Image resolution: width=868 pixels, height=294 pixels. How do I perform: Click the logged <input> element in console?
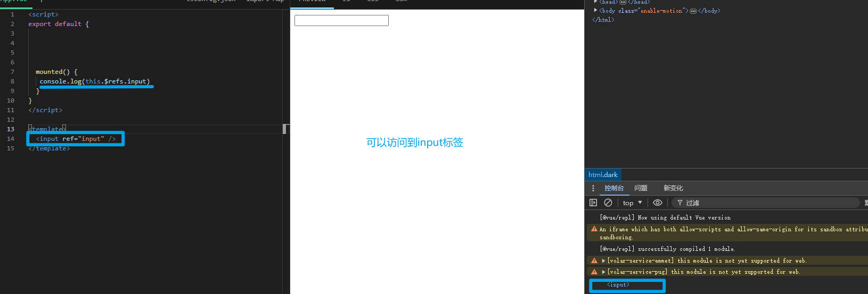(x=618, y=285)
